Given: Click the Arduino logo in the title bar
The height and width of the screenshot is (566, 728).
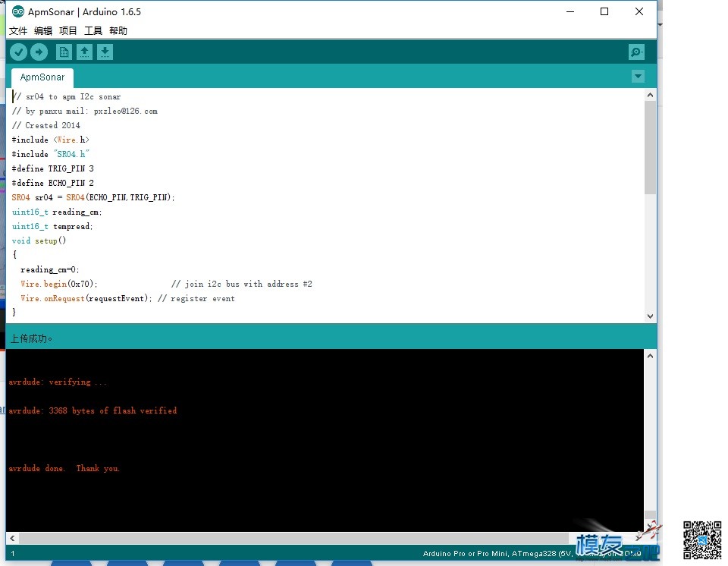Looking at the screenshot, I should pos(18,11).
